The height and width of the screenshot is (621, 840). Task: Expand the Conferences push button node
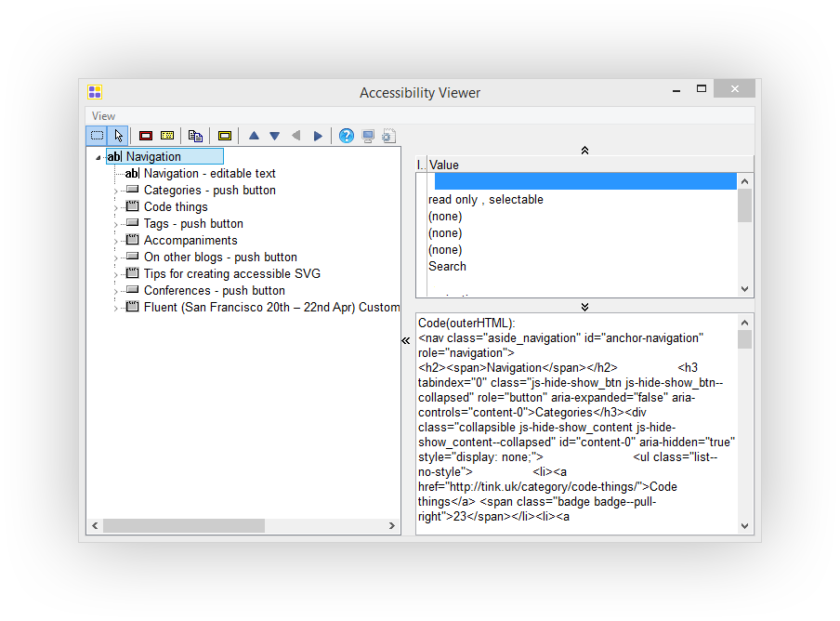point(115,291)
